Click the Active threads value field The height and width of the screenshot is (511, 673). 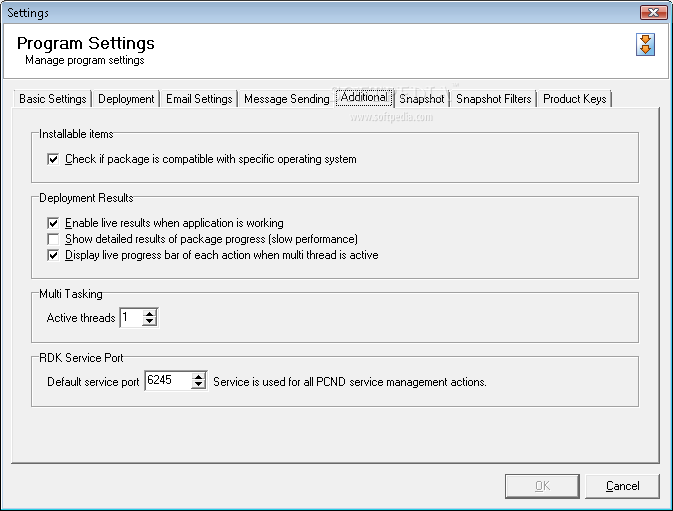pyautogui.click(x=131, y=317)
